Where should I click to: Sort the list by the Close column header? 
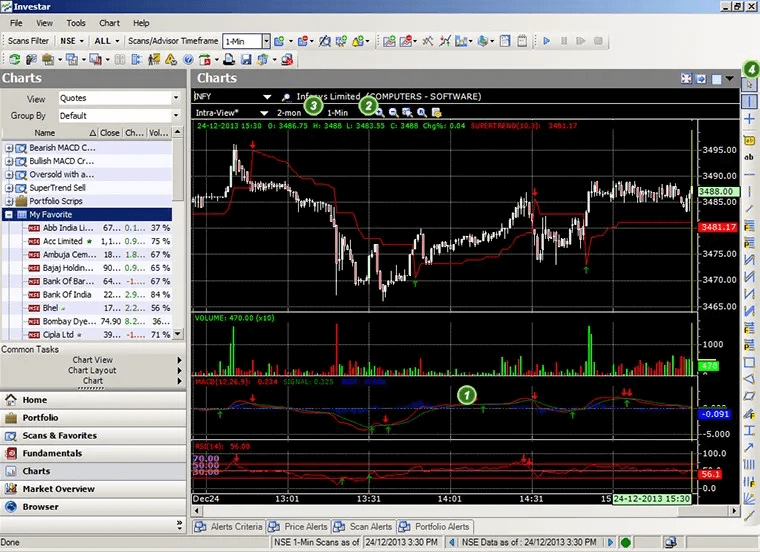pyautogui.click(x=110, y=133)
